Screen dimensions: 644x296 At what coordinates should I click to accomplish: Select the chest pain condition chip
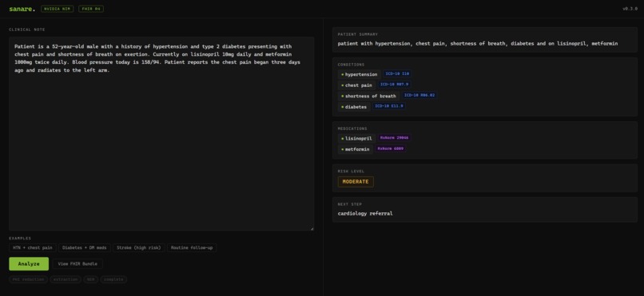pyautogui.click(x=356, y=85)
